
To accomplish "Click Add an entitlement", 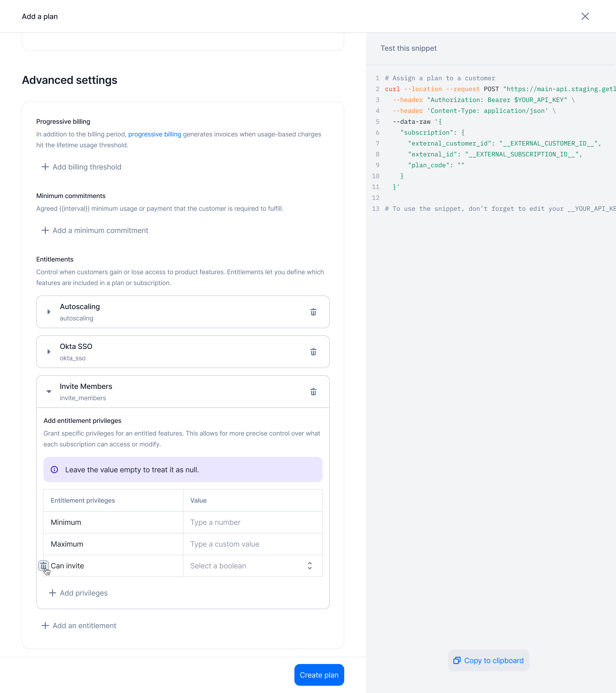I will [x=79, y=625].
